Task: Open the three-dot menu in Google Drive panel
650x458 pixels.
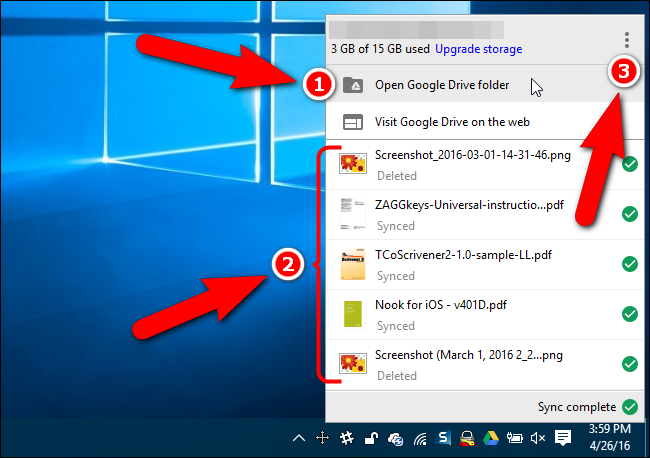Action: 627,40
